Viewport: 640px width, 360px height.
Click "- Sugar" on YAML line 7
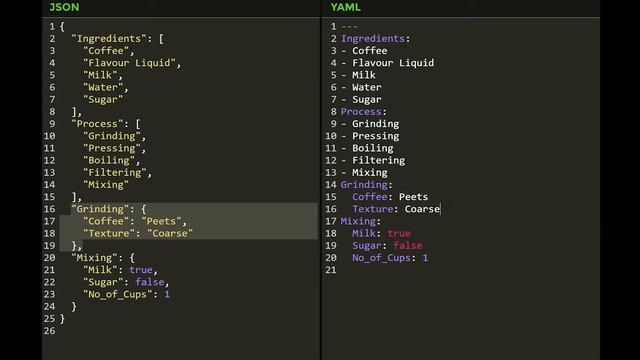coord(361,100)
